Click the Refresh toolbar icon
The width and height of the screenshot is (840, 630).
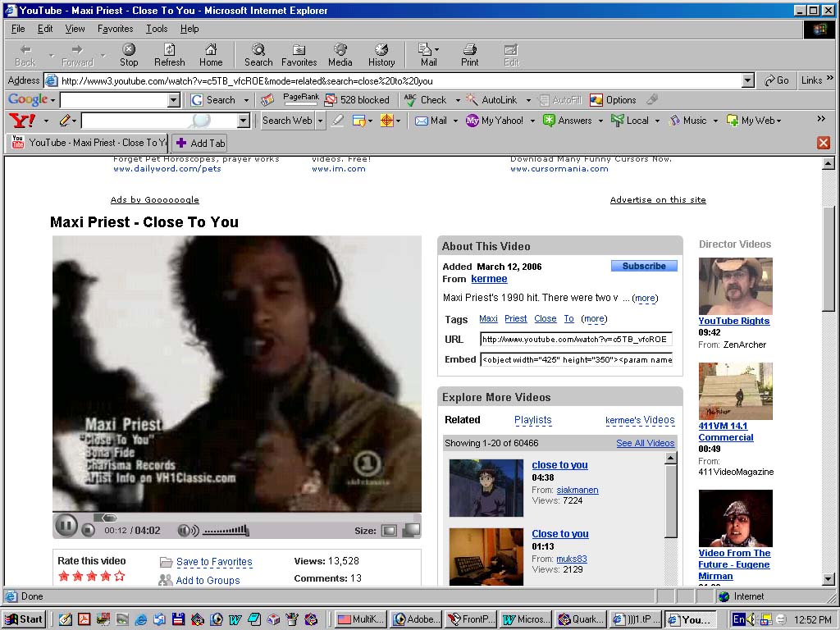[x=169, y=55]
